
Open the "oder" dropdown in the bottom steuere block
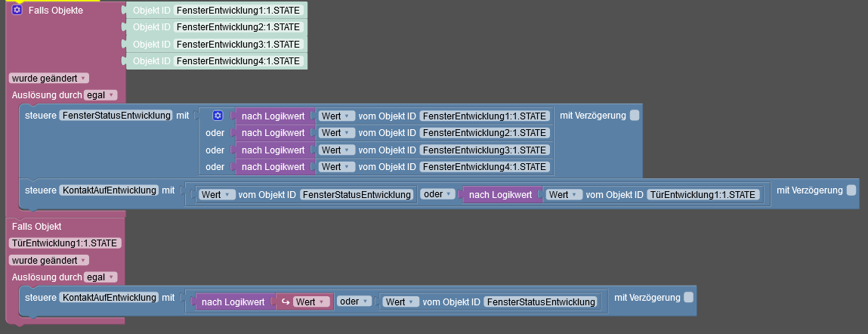coord(354,302)
